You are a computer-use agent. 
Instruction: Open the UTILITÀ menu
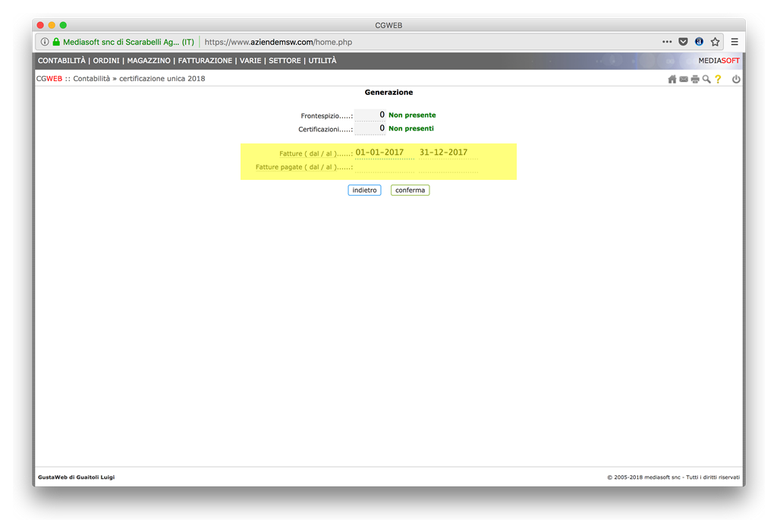[322, 61]
